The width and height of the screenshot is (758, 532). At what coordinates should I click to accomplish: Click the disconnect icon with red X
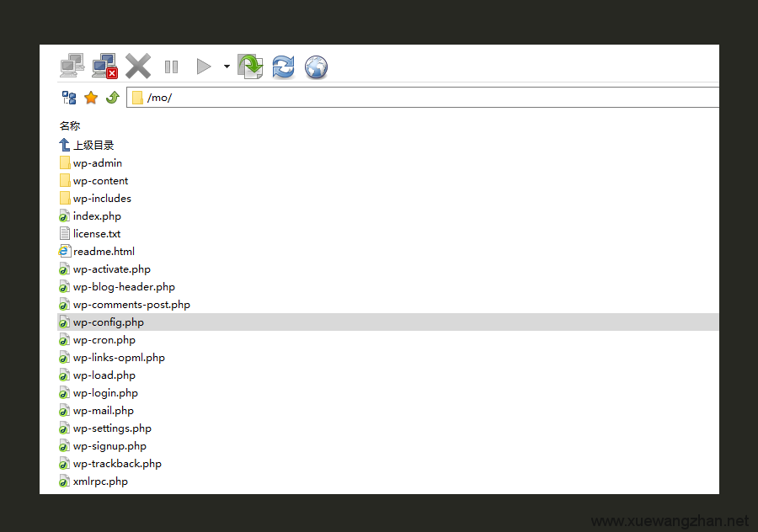pyautogui.click(x=104, y=66)
